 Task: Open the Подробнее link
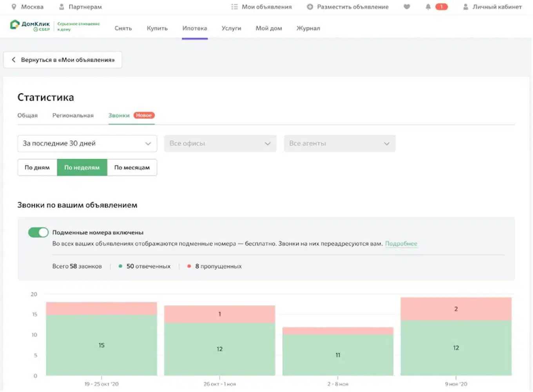coord(401,243)
